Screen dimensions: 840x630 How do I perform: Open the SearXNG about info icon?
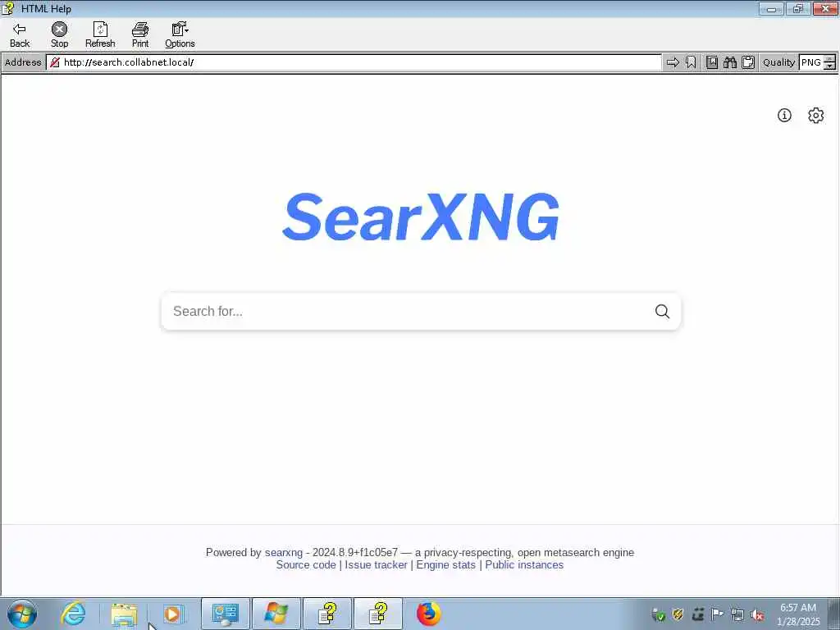tap(784, 115)
